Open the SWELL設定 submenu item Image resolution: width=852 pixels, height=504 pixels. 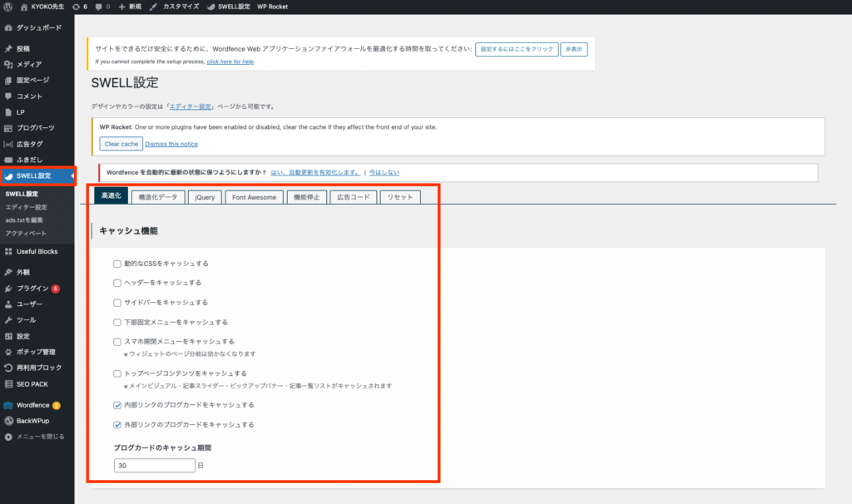[22, 194]
